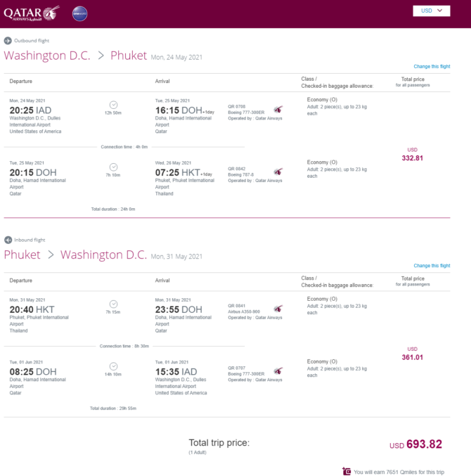471x476 pixels.
Task: Click Change this flight for outbound
Action: 432,67
